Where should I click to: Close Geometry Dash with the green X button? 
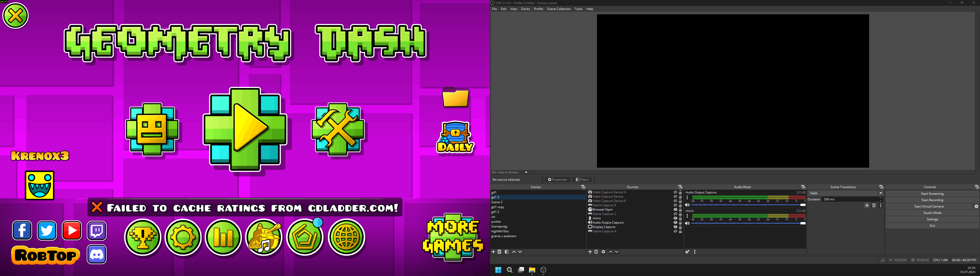point(16,16)
